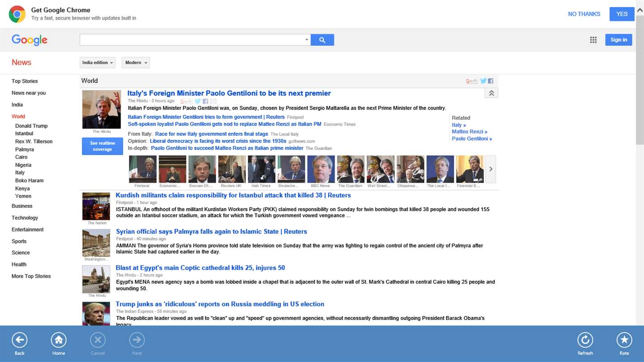Collapse the Gentiloni story with double chevron
This screenshot has width=644, height=362.
pos(491,93)
